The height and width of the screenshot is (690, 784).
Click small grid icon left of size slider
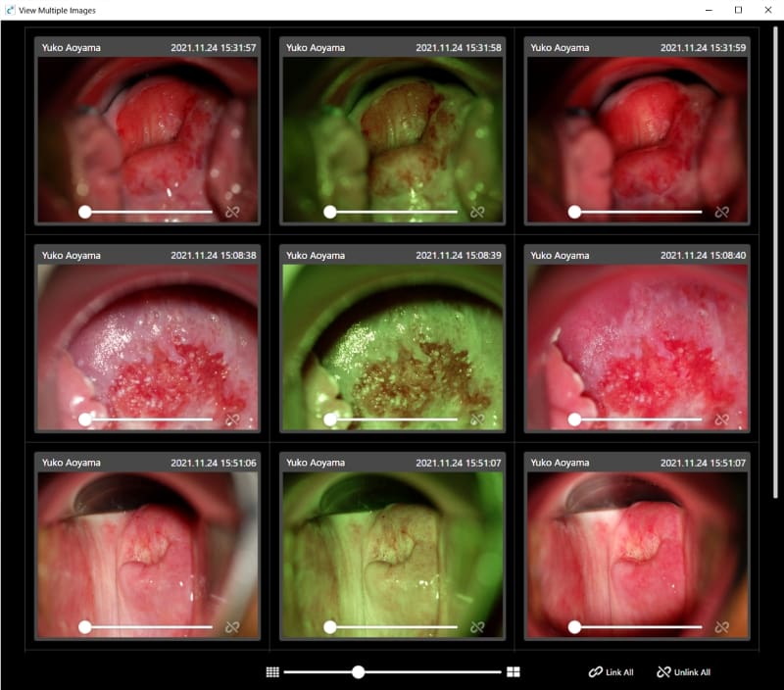pyautogui.click(x=272, y=672)
